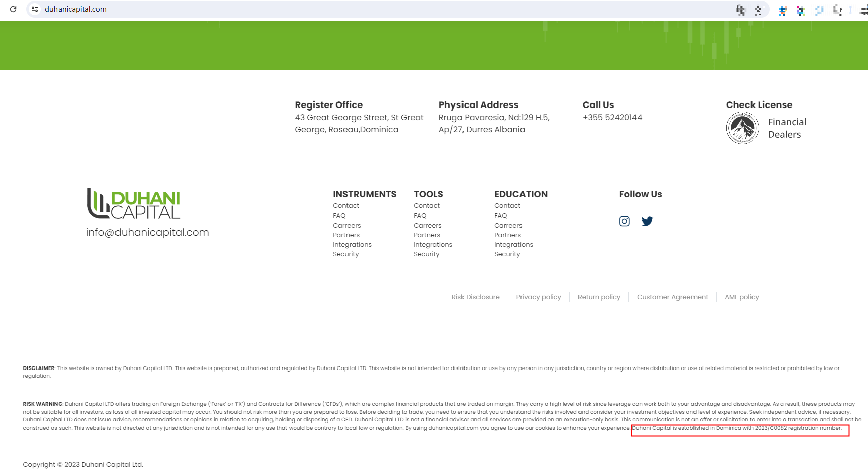
Task: Click the Duhani Capital logo
Action: click(134, 203)
